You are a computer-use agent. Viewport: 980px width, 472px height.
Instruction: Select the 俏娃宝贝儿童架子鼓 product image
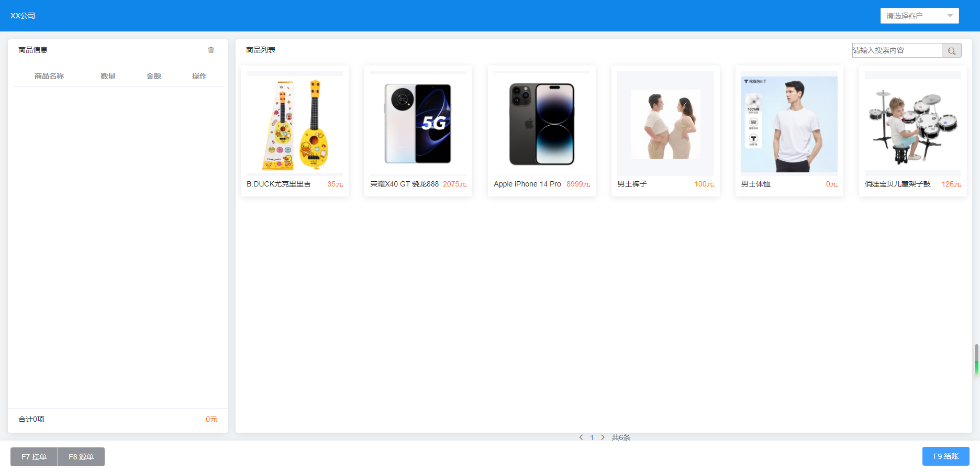[x=913, y=124]
